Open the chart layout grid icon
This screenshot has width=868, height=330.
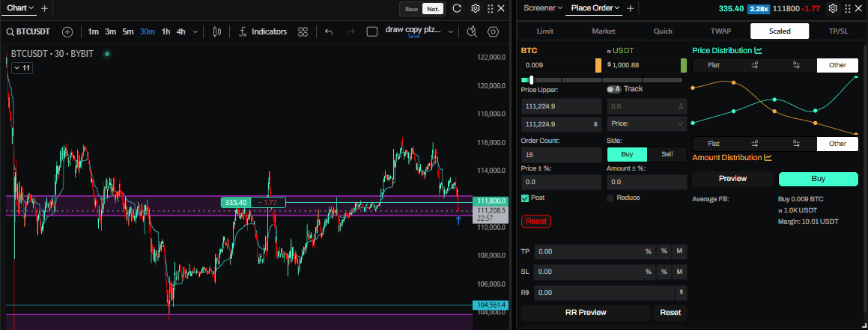(x=303, y=32)
